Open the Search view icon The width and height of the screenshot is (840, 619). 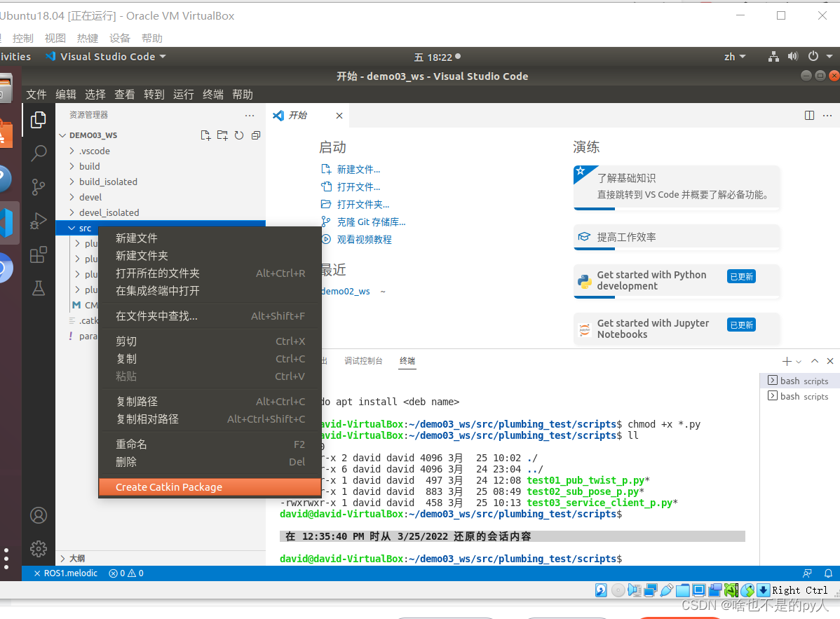(x=38, y=153)
